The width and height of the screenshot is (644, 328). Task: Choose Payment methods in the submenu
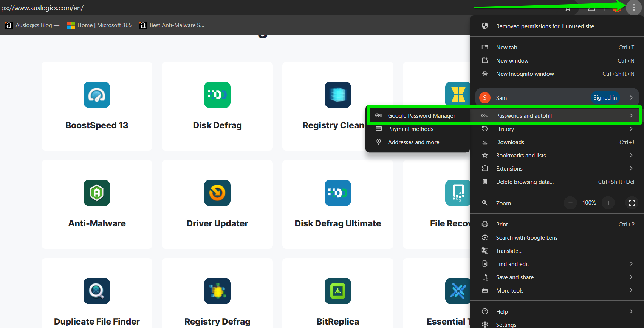[x=418, y=129]
